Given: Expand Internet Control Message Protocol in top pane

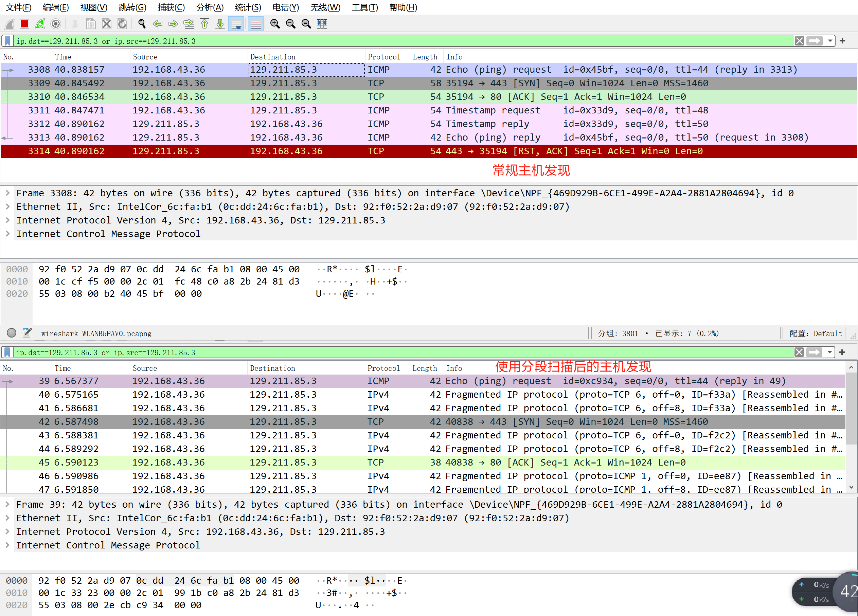Looking at the screenshot, I should [x=7, y=234].
